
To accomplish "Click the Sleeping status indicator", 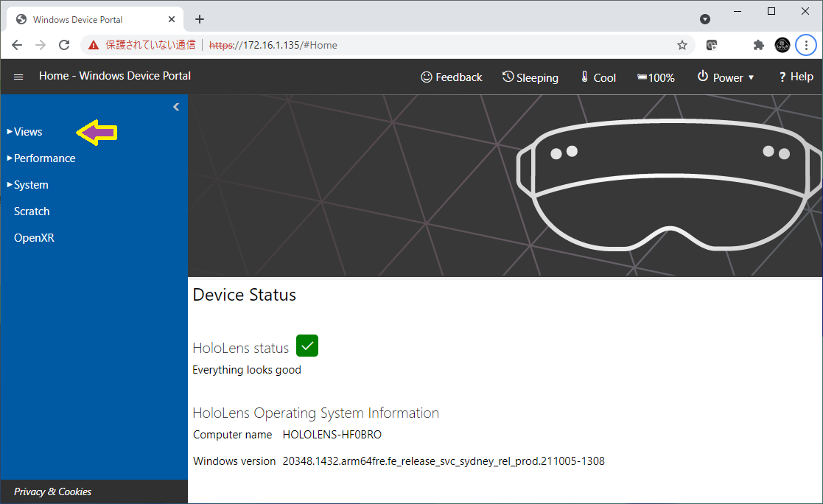I will click(530, 77).
